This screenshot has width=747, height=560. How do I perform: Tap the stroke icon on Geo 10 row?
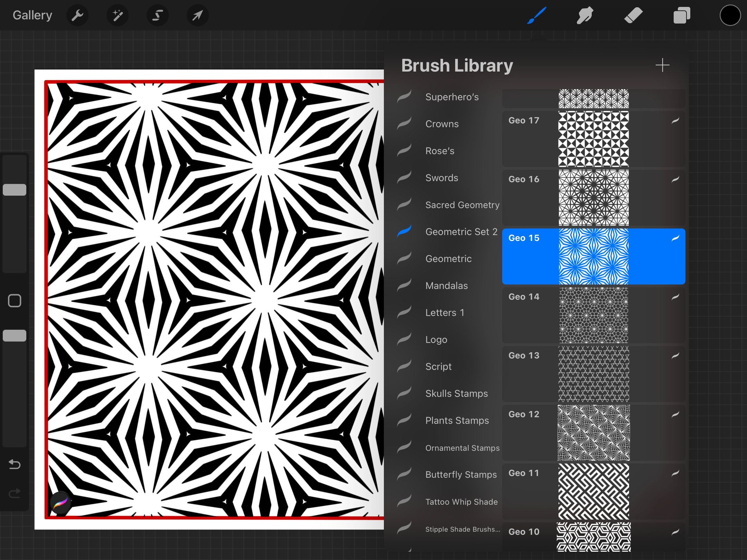point(675,532)
